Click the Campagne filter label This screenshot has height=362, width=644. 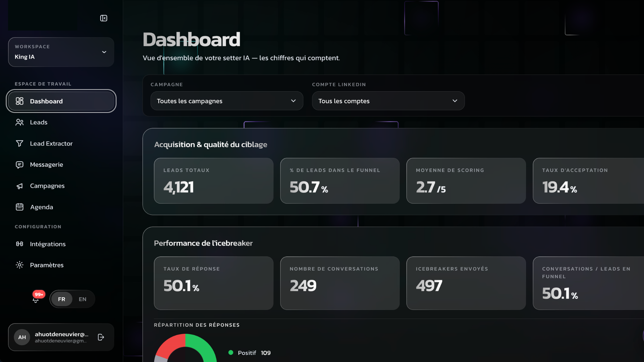[167, 84]
